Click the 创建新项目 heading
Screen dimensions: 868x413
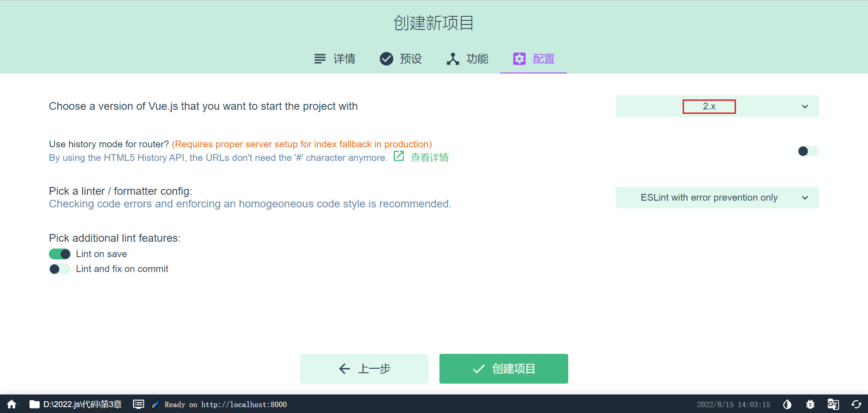(434, 23)
